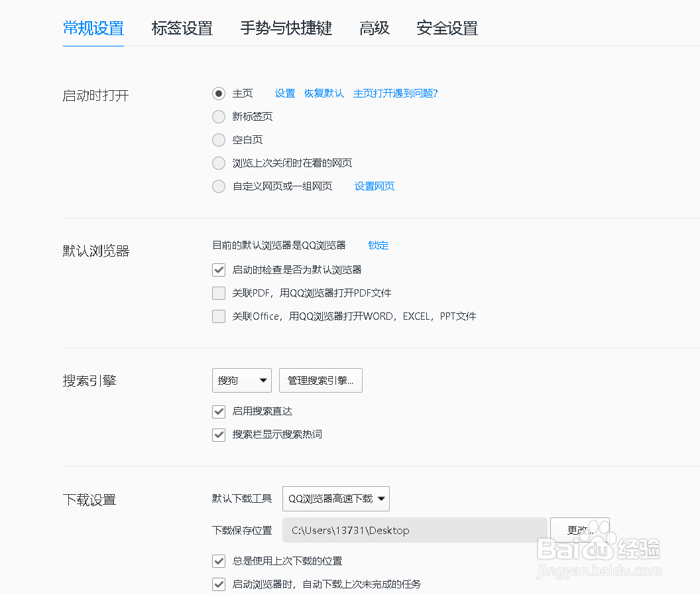
Task: Select 自定义网页或一组网页 radio button
Action: tap(219, 186)
